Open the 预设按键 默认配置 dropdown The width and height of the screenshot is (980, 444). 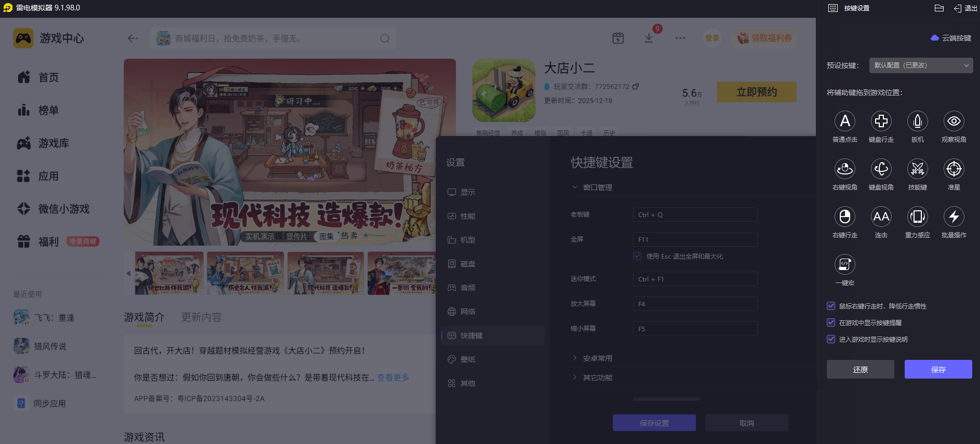(x=921, y=65)
